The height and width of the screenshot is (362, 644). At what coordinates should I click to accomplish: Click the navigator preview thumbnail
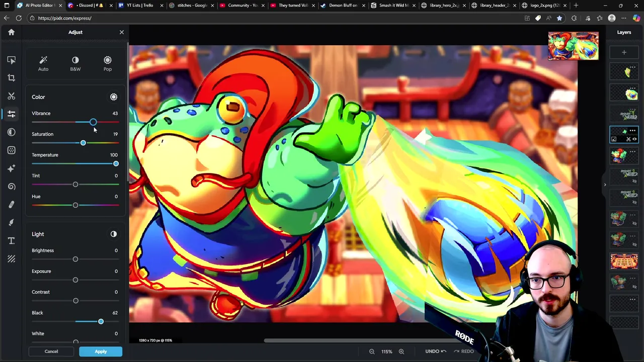[574, 46]
